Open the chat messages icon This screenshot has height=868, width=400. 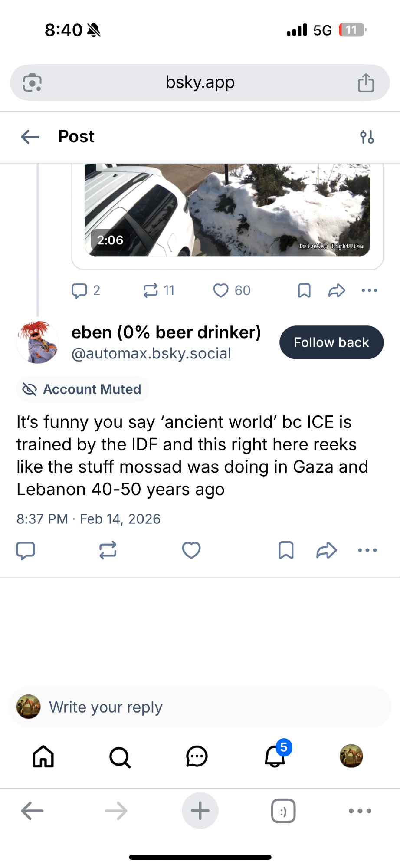pyautogui.click(x=197, y=756)
